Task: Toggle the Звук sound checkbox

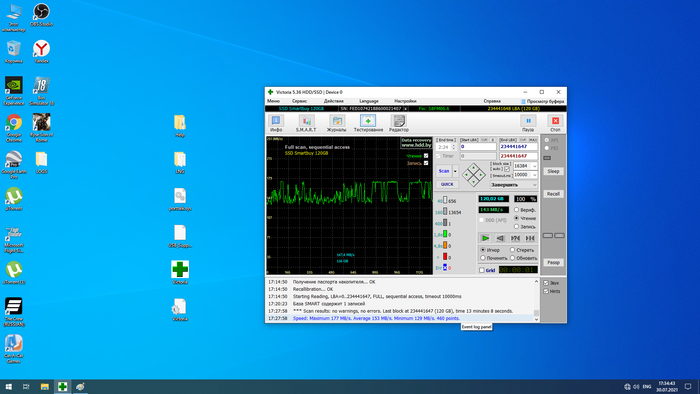Action: click(546, 283)
